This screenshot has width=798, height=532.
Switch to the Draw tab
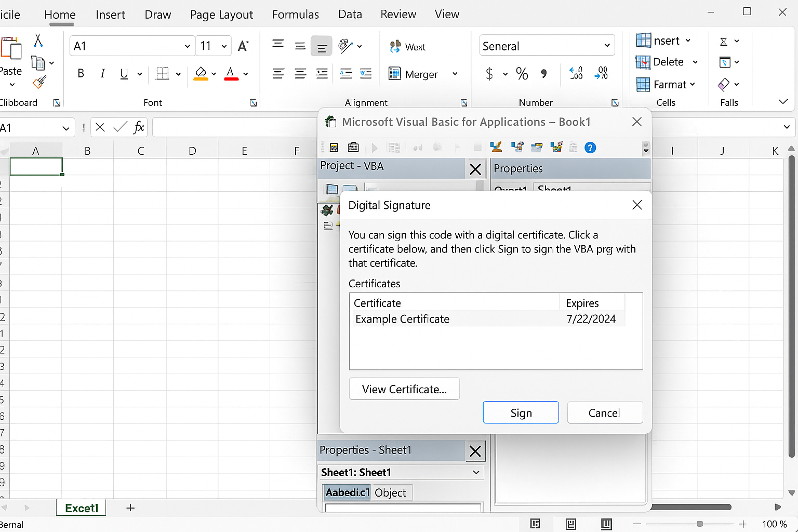coord(158,15)
